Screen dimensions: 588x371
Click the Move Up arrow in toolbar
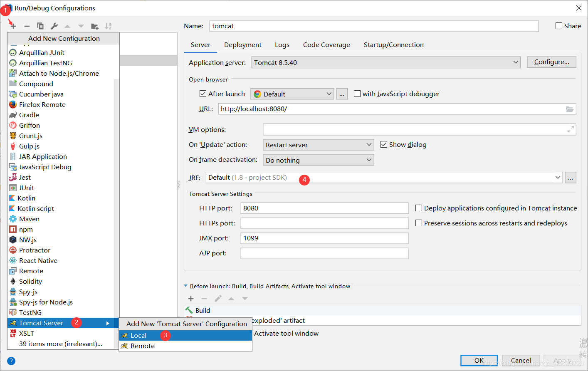pos(67,26)
